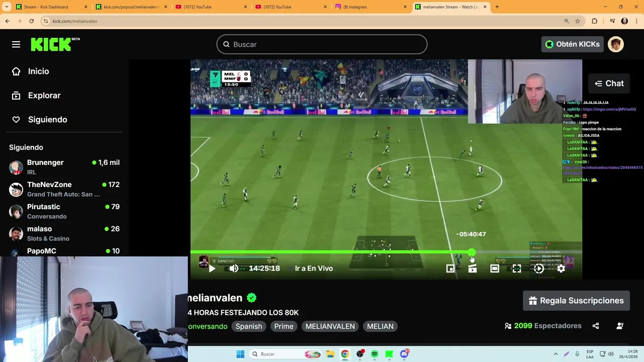
Task: Open Chrome profile avatar
Action: (624, 21)
